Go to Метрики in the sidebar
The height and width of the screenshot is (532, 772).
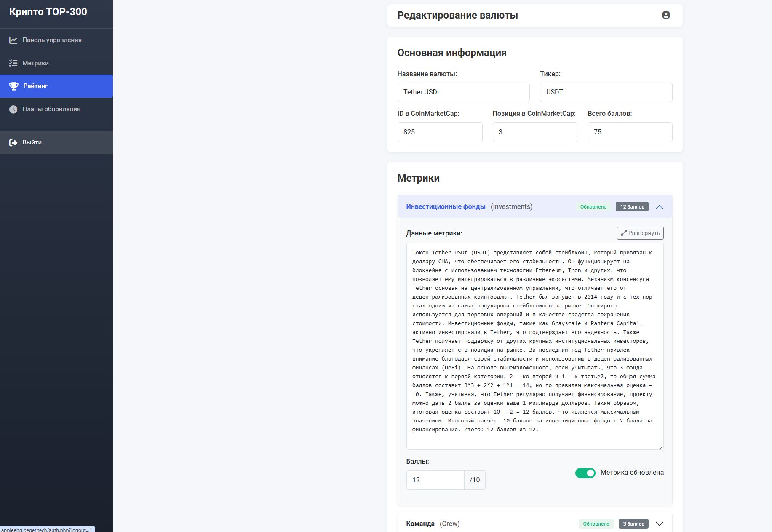click(56, 63)
